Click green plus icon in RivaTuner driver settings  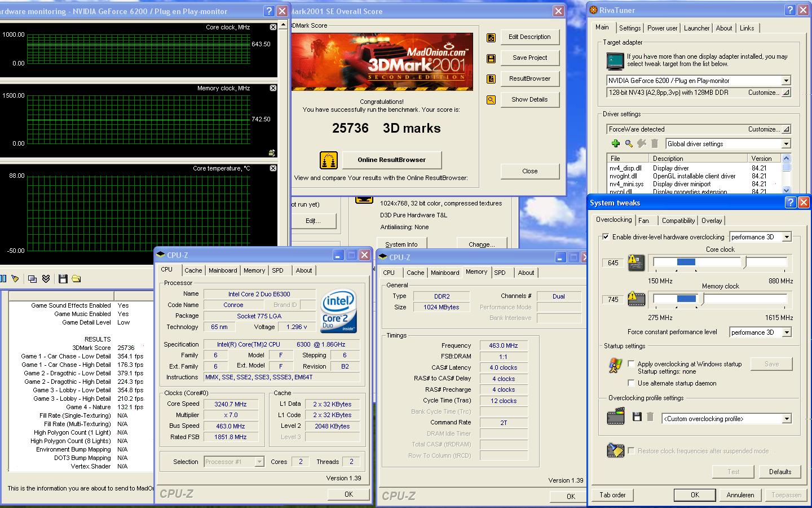[616, 144]
